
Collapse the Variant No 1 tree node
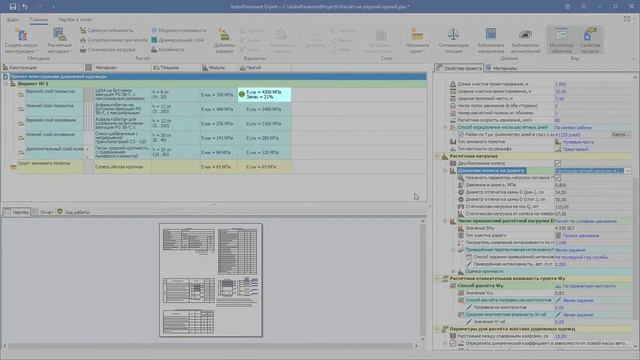point(6,84)
